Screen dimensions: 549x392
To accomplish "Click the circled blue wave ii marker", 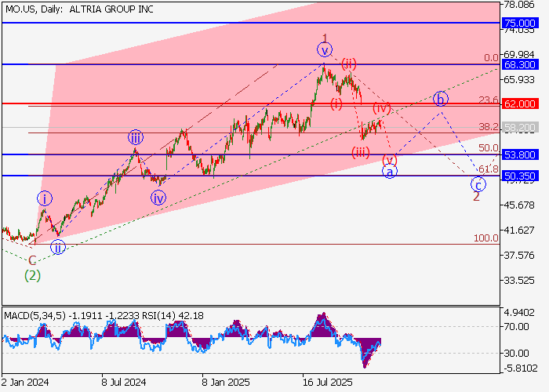I will tap(58, 248).
